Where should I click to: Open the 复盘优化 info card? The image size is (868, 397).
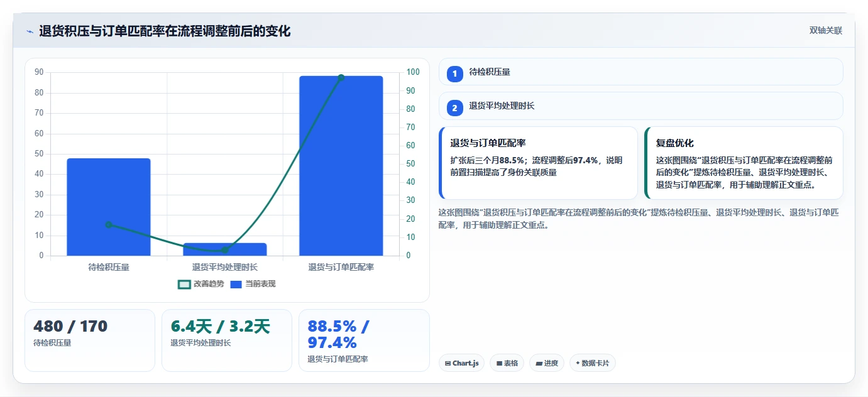pos(744,163)
